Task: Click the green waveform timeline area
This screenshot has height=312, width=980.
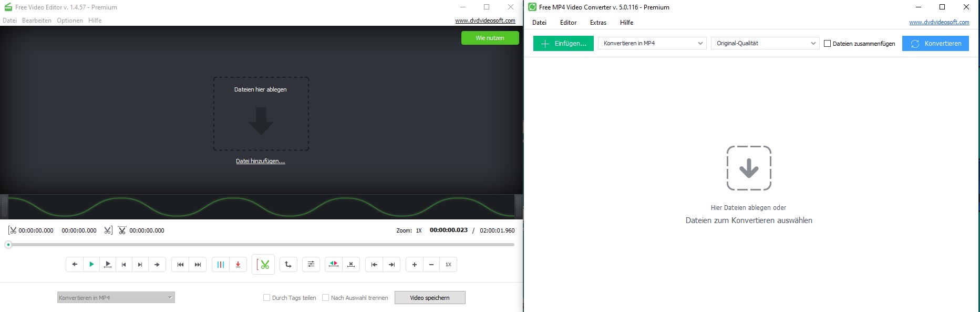Action: 261,206
